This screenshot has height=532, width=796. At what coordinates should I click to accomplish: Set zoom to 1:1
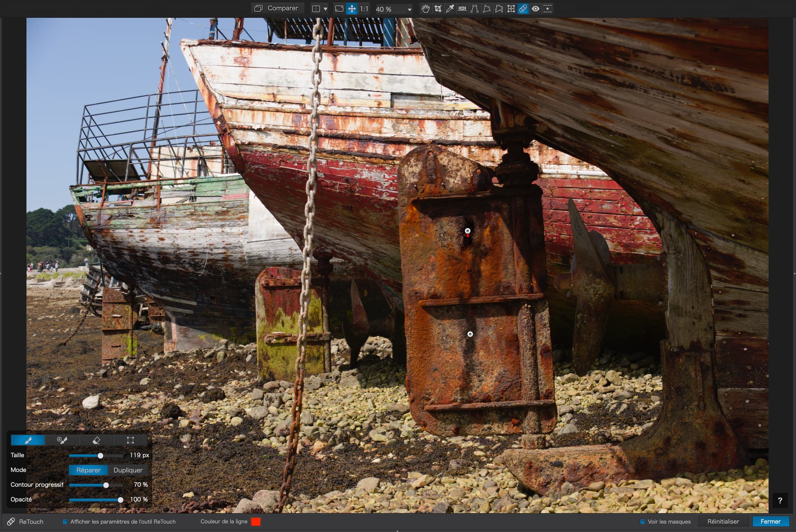[x=364, y=9]
